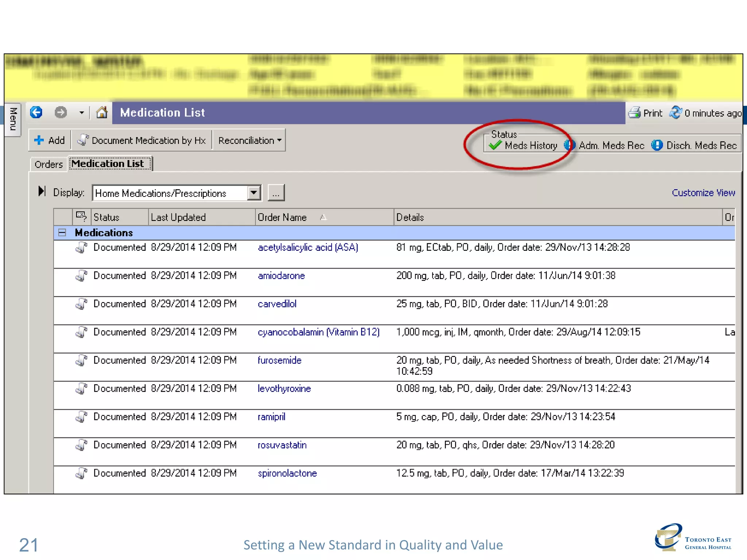Open the Display filter combo box arrow

pyautogui.click(x=254, y=193)
